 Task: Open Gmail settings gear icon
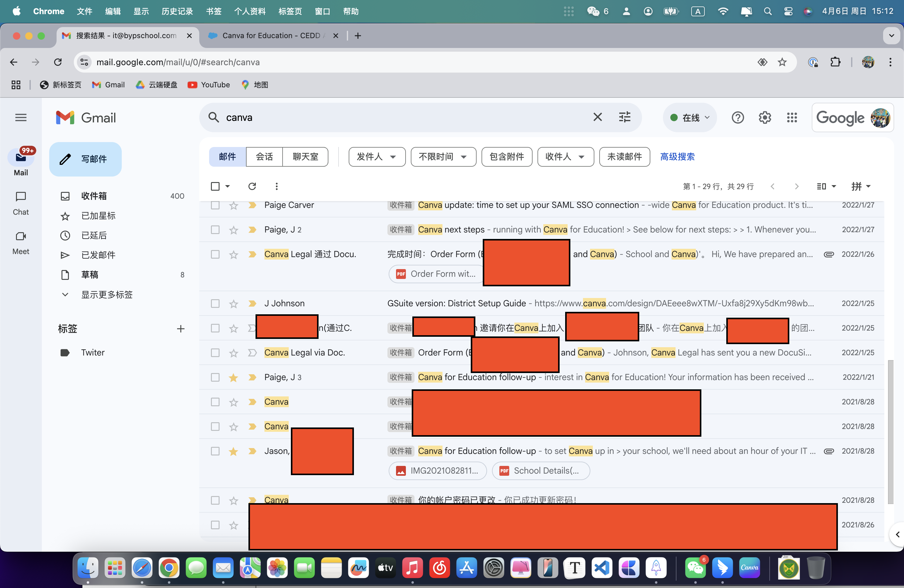pyautogui.click(x=765, y=118)
